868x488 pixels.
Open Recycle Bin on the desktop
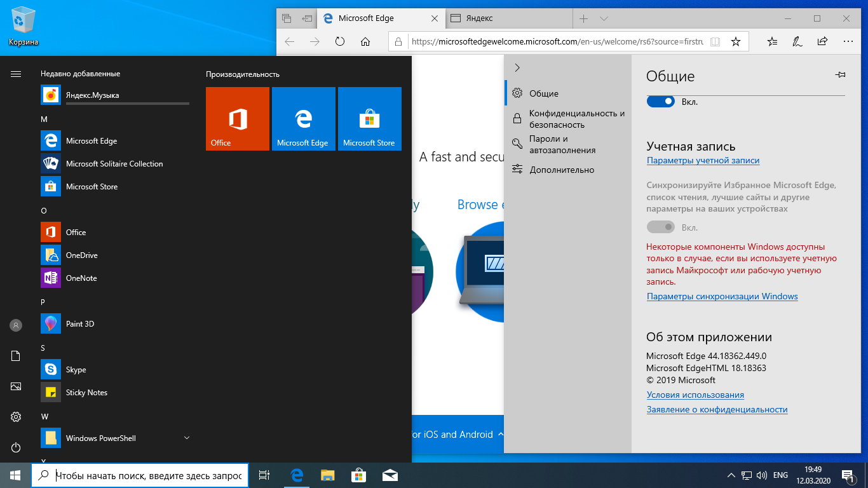coord(23,25)
